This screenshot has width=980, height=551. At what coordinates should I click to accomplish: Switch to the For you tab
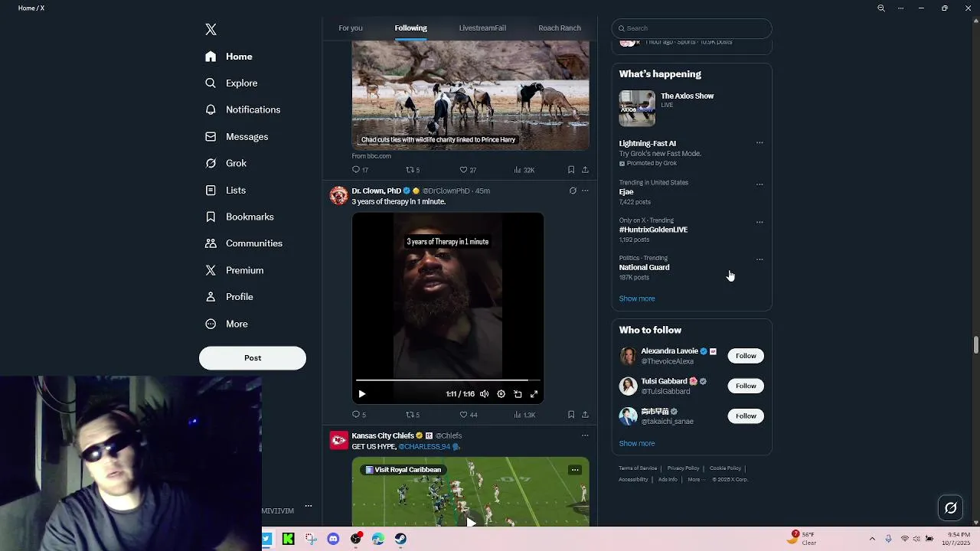351,28
